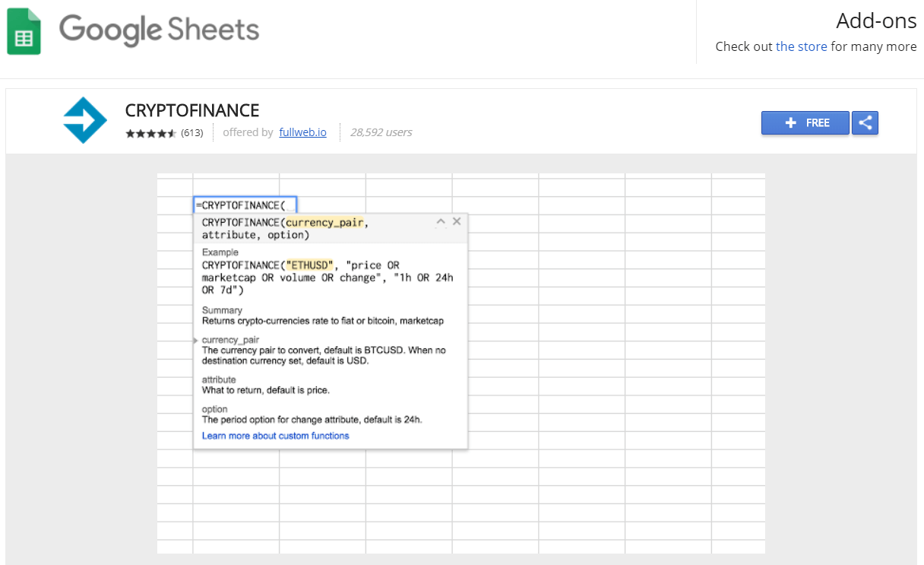Open the fullweb.io developer link
The width and height of the screenshot is (924, 565).
tap(302, 132)
